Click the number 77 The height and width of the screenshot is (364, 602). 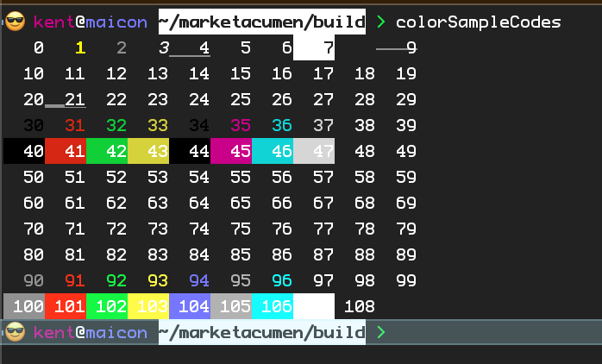[x=323, y=229]
